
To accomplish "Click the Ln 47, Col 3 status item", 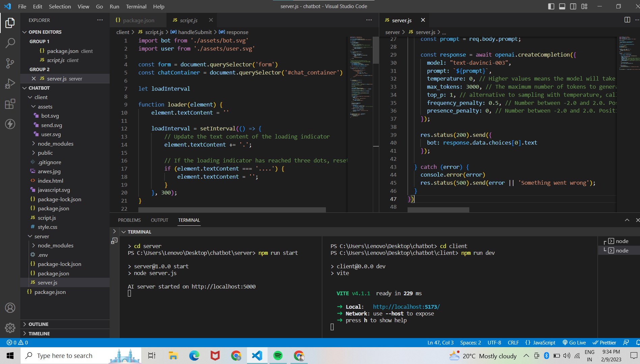I will coord(440,342).
